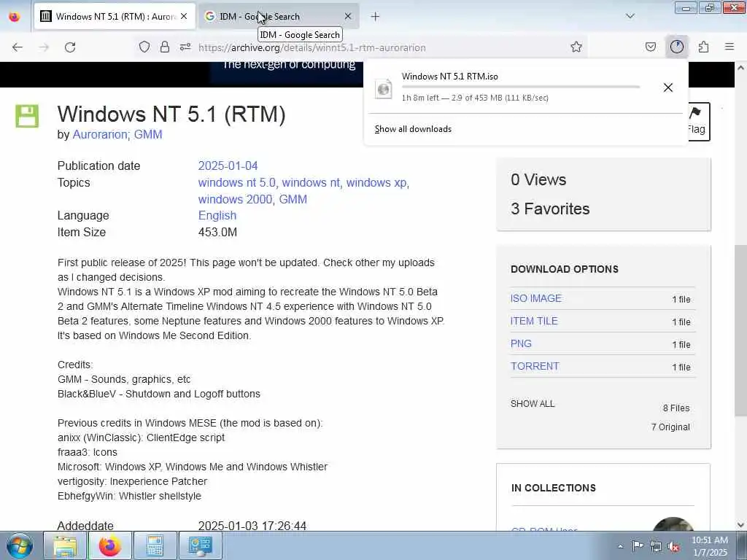Download the PNG option

(521, 343)
